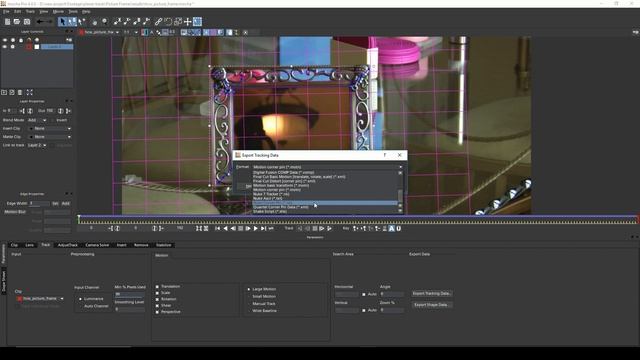640x360 pixels.
Task: Click the Delete Layer trash icon
Action: tap(20, 93)
